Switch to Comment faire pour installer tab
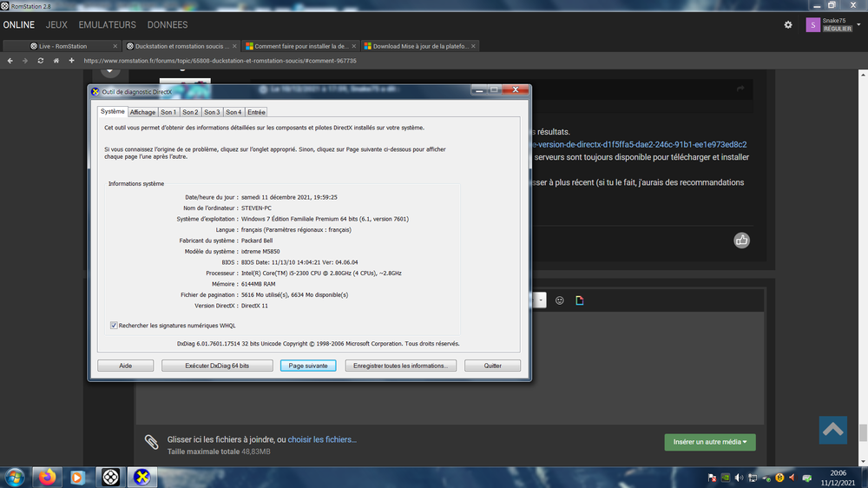Screen dimensions: 868x488 pos(301,46)
